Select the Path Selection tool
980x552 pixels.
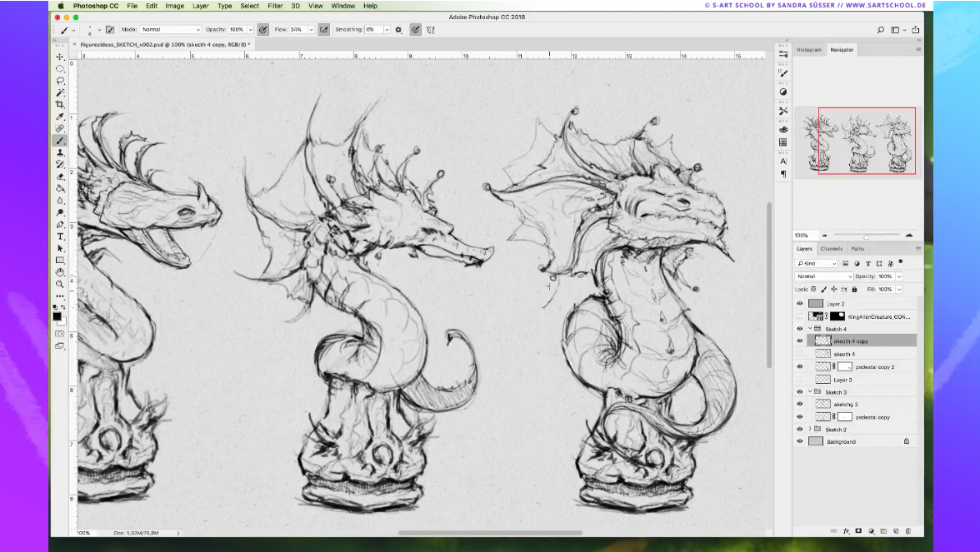click(x=60, y=248)
